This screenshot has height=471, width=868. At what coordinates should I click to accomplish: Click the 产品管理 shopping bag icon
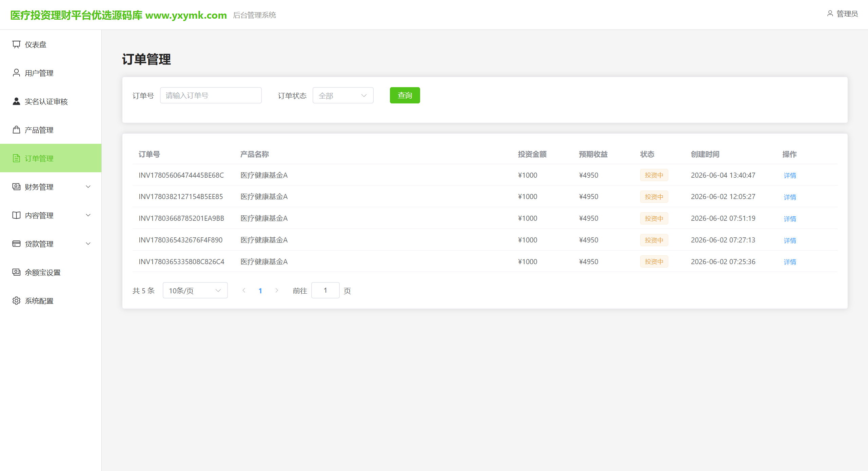pos(16,130)
